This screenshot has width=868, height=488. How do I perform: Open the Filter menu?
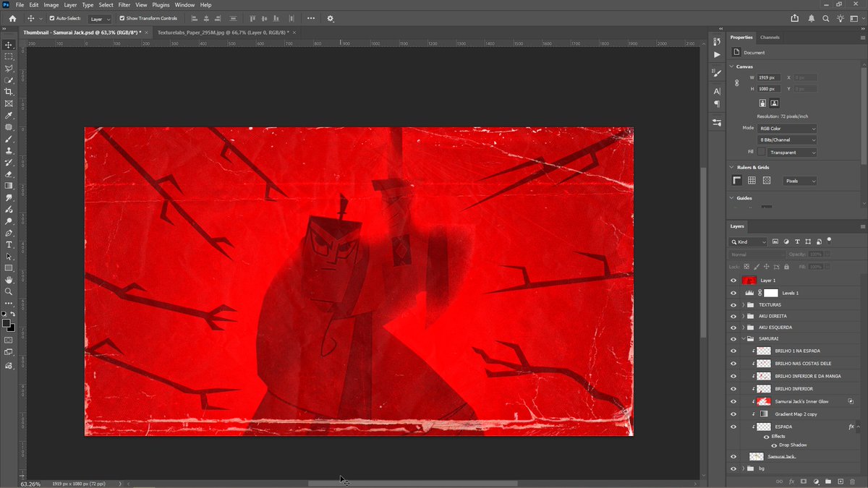pos(124,5)
